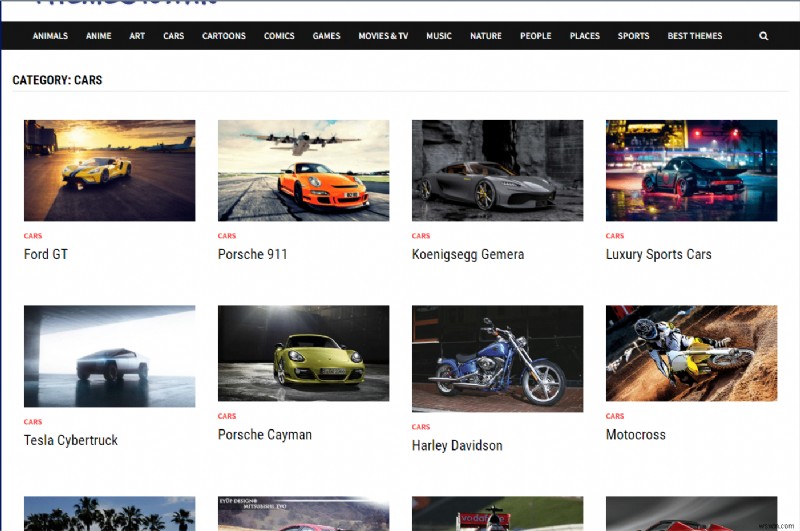This screenshot has width=800, height=531.
Task: Select the Cars tag above Koenigsegg Gemera
Action: (421, 236)
